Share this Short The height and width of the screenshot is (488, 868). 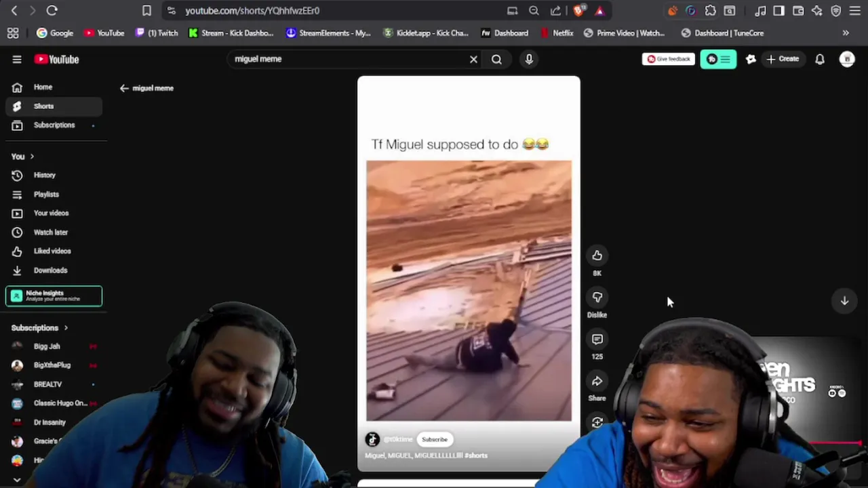(x=597, y=381)
